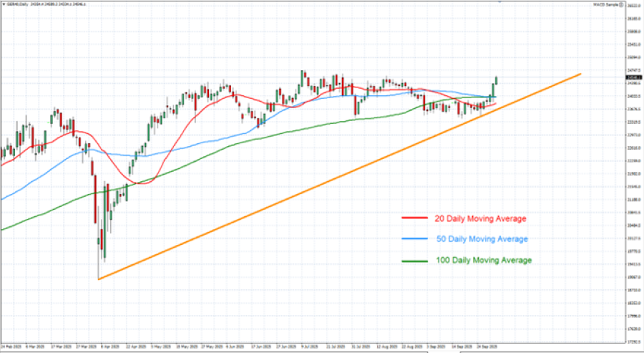
Task: Click the chart symbol dropdown triangle near GER40
Action: click(x=3, y=4)
